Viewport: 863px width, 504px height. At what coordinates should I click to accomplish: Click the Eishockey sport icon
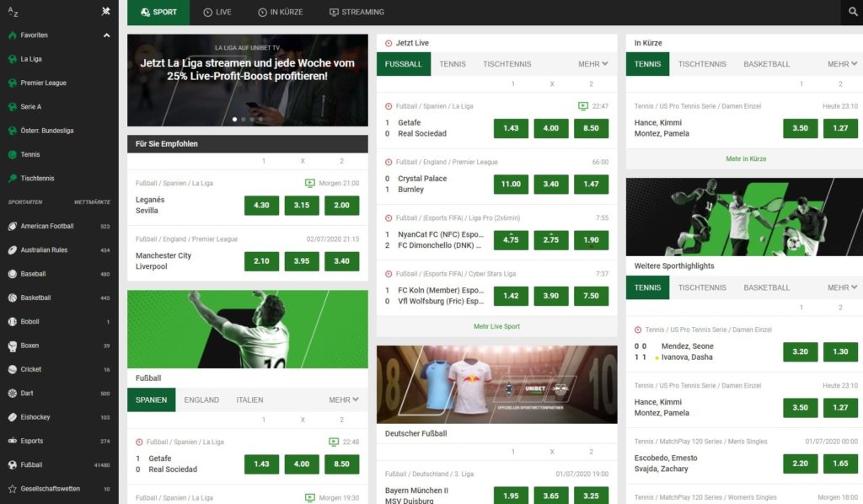point(12,417)
